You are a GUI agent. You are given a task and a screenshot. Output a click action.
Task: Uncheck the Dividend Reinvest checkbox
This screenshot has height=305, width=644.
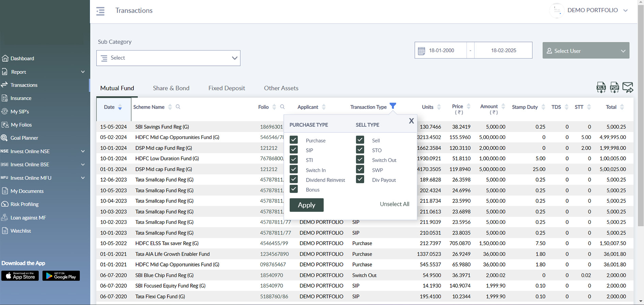294,179
